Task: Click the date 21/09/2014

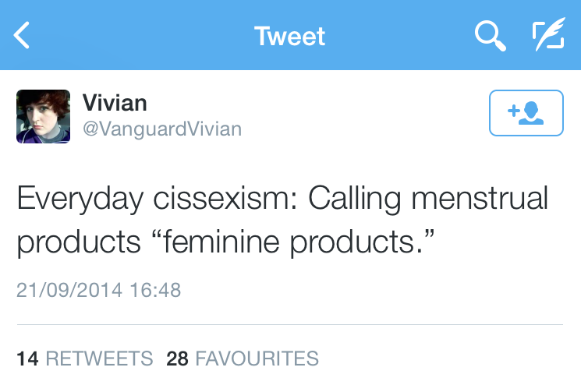Action: click(69, 291)
